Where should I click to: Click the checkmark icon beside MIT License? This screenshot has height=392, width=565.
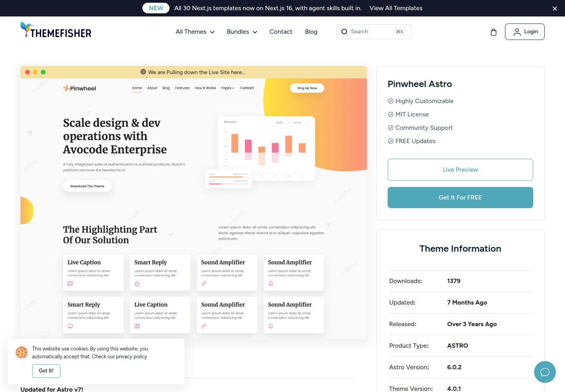[x=391, y=114]
